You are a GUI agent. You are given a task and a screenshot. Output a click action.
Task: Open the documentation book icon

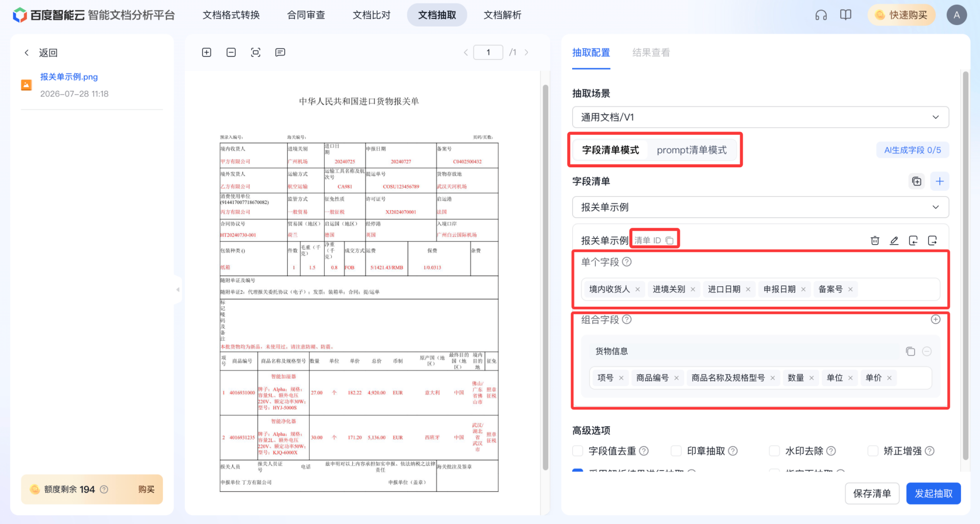[x=846, y=15]
